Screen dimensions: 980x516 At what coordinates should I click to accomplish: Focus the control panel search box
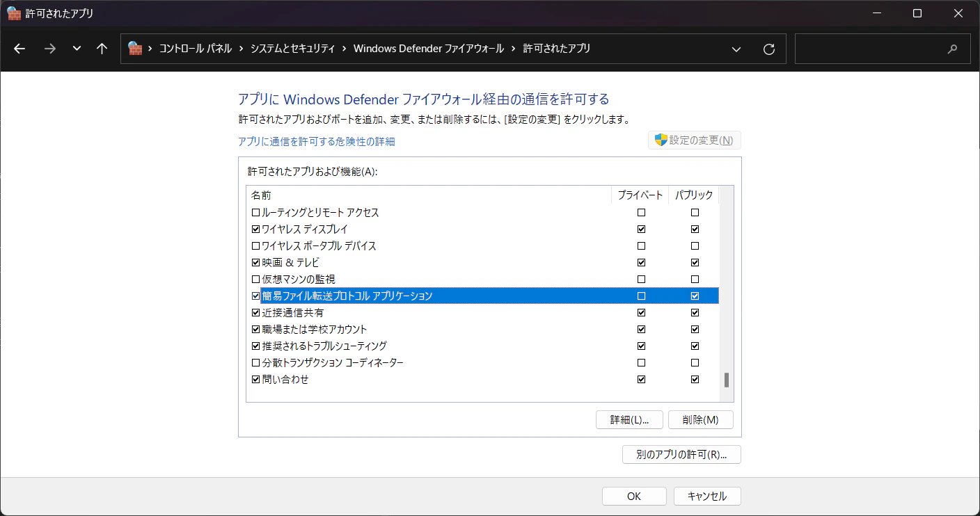pos(882,49)
